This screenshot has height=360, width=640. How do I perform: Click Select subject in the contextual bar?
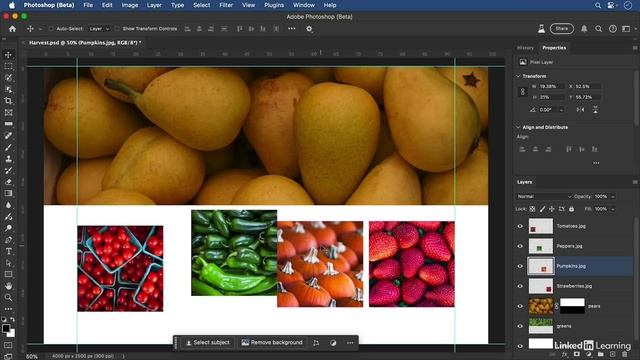click(208, 343)
